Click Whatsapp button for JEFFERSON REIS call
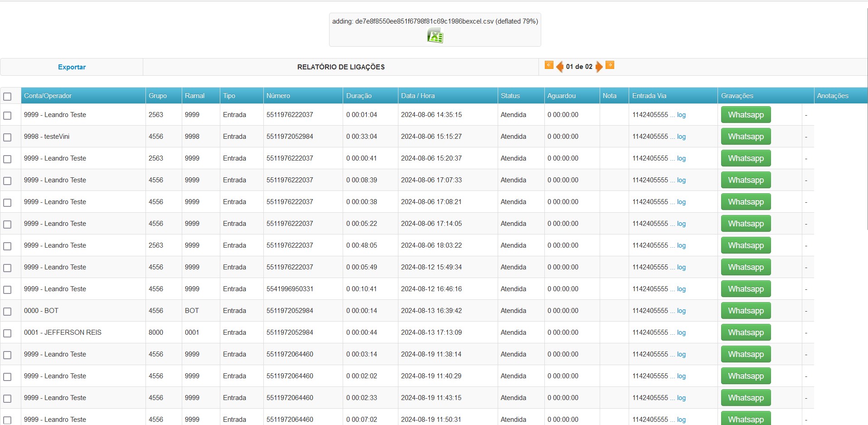The image size is (868, 425). pyautogui.click(x=745, y=332)
